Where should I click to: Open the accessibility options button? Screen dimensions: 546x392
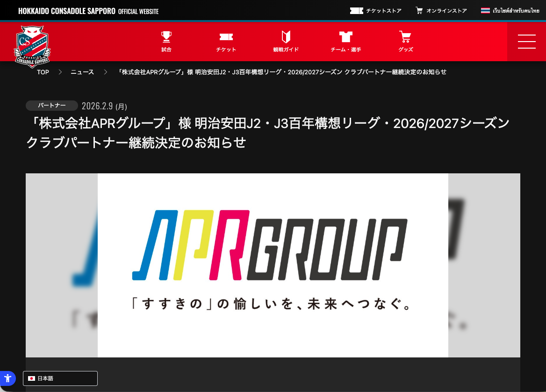(x=7, y=378)
